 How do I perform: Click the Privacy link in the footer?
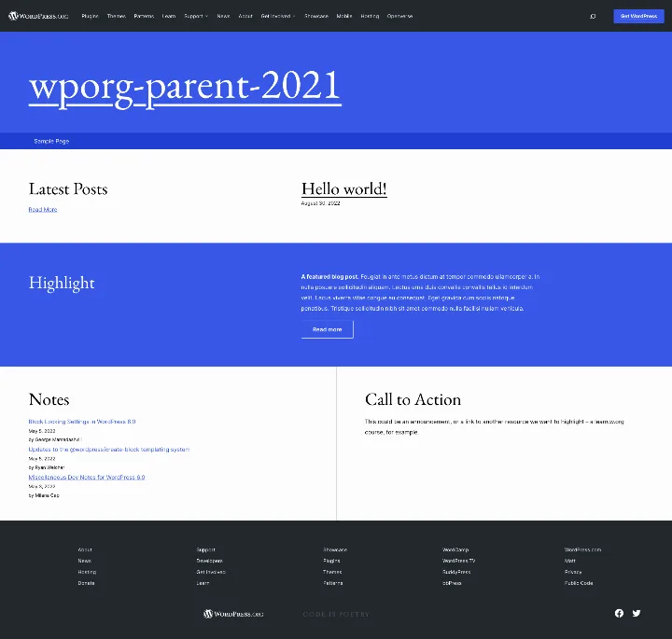tap(573, 572)
